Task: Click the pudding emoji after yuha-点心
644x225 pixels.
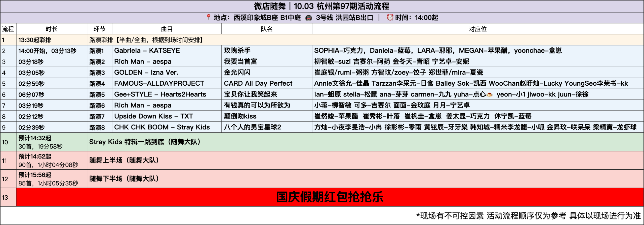Action: 490,95
